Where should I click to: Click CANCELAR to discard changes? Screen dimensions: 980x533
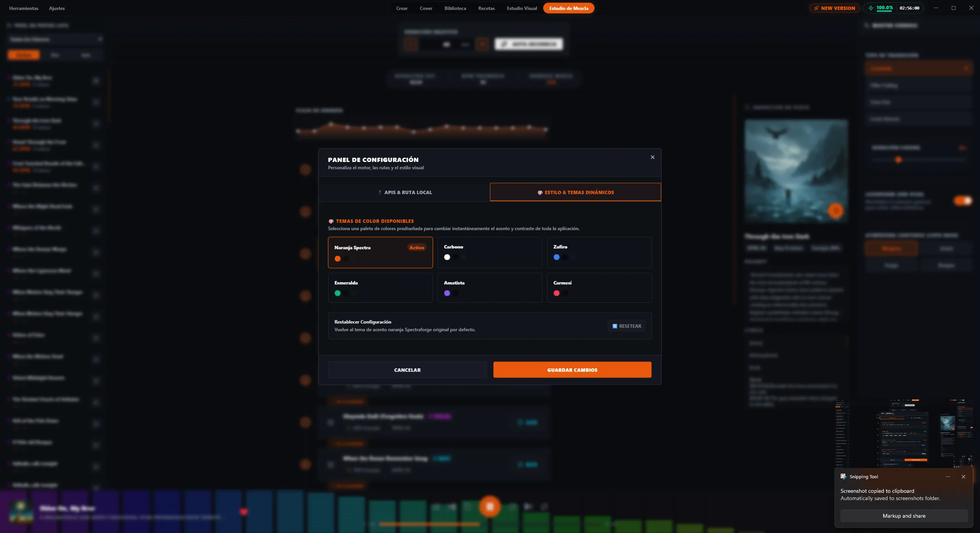click(407, 370)
